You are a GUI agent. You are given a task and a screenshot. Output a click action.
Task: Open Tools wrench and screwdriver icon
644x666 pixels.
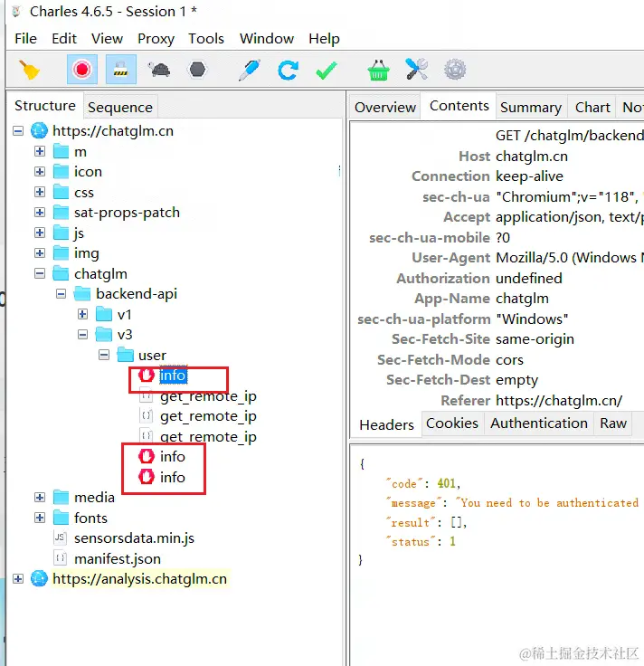[x=416, y=70]
